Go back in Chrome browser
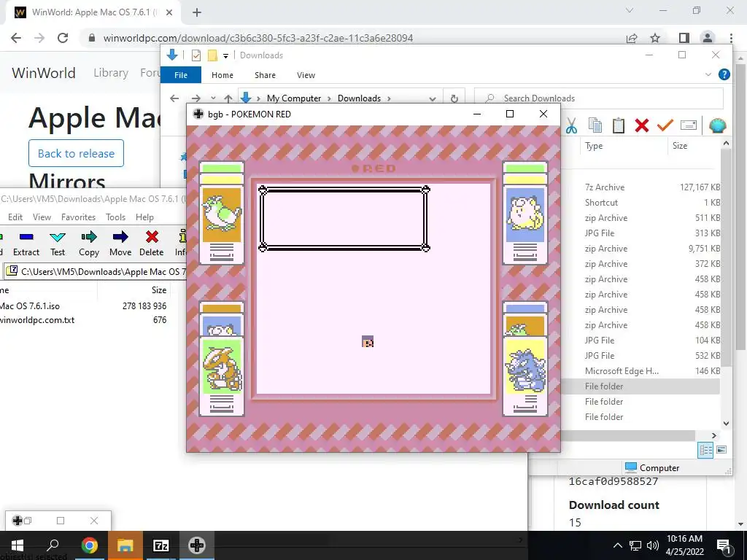The image size is (747, 560). point(16,38)
